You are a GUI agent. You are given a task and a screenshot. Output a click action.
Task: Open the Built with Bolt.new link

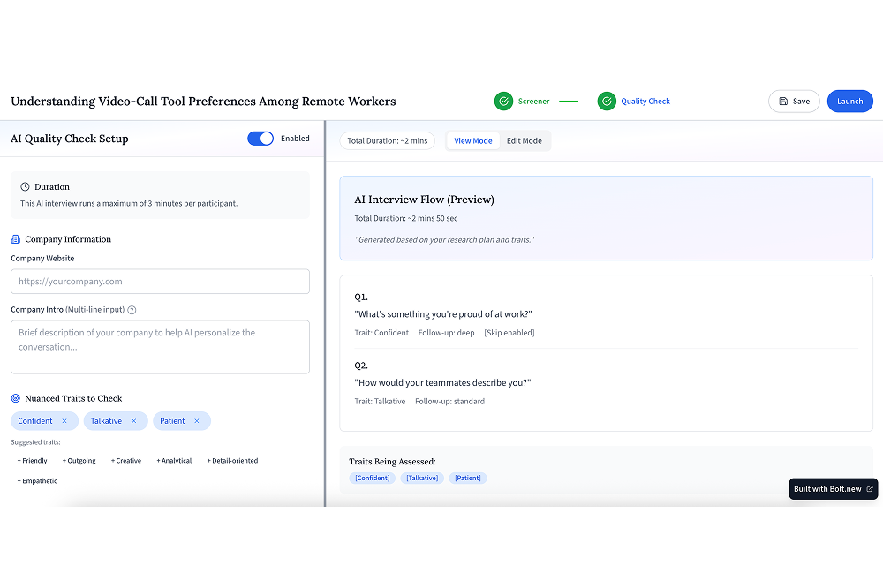click(x=833, y=489)
